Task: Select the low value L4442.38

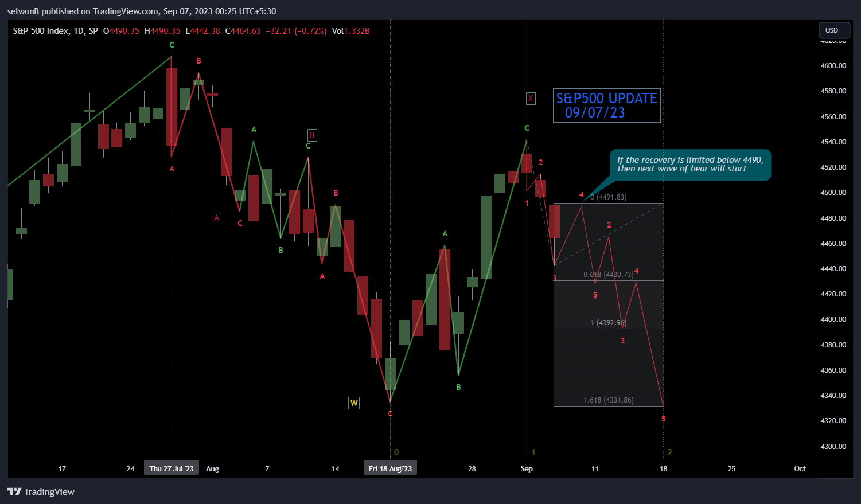Action: 202,31
